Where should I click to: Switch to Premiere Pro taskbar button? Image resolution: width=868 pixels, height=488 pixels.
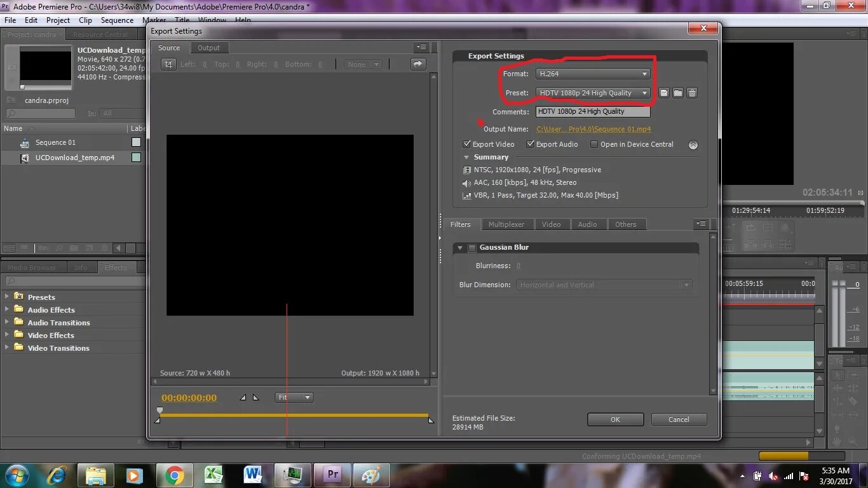click(x=332, y=475)
